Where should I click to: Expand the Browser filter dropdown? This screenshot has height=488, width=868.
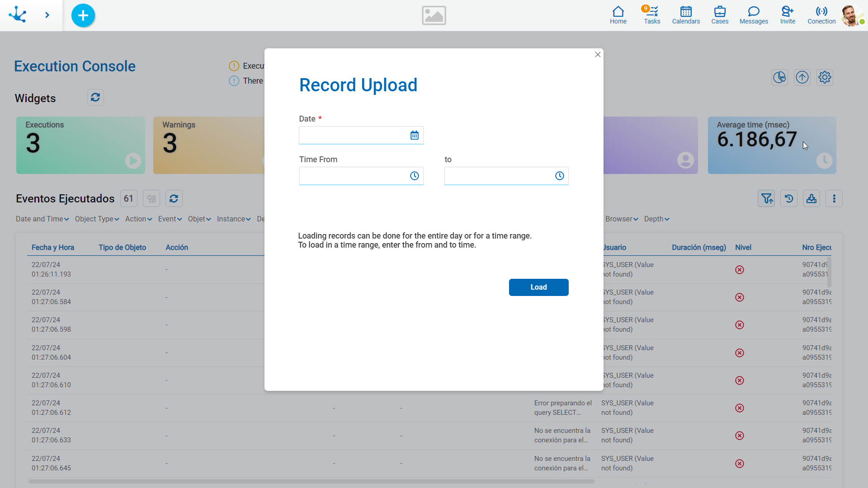(621, 219)
